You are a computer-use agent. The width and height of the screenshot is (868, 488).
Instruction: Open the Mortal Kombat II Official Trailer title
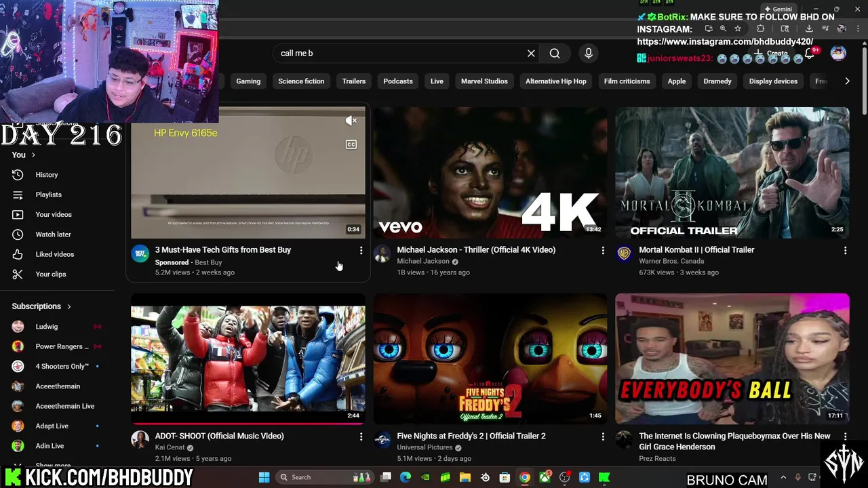point(696,250)
